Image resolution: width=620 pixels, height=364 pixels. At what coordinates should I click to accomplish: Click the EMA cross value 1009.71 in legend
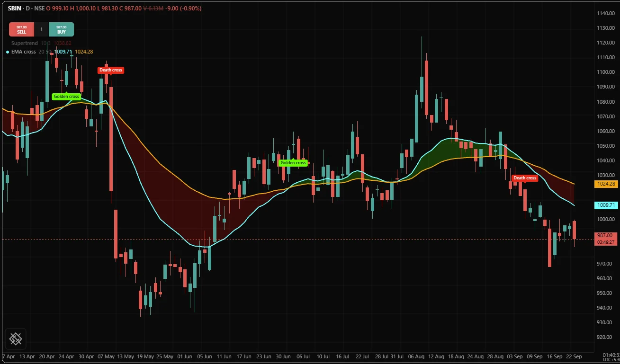63,52
